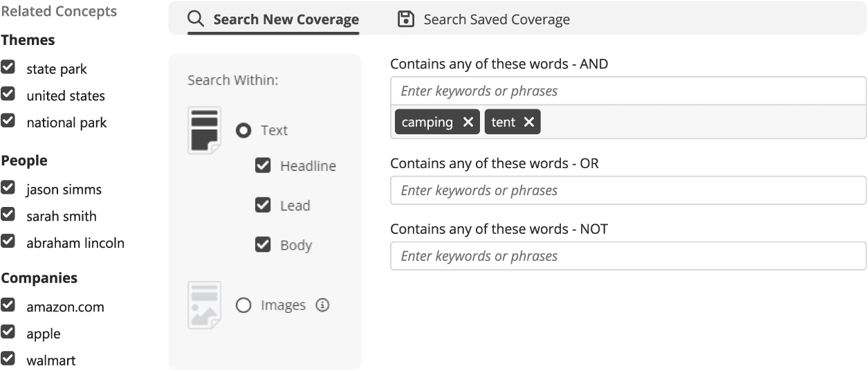Uncheck amazon.com under Companies
This screenshot has width=868, height=371.
8,305
